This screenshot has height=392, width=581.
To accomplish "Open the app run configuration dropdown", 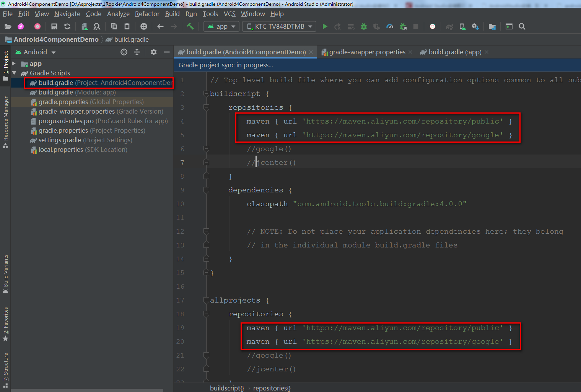I will (222, 26).
